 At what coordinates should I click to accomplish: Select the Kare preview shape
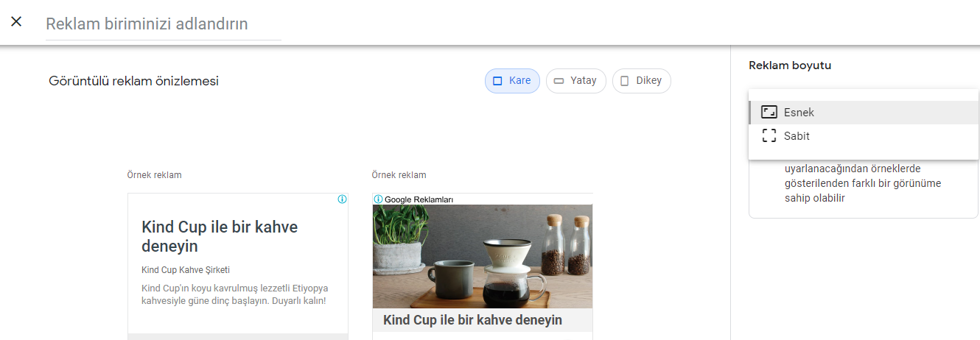(512, 81)
